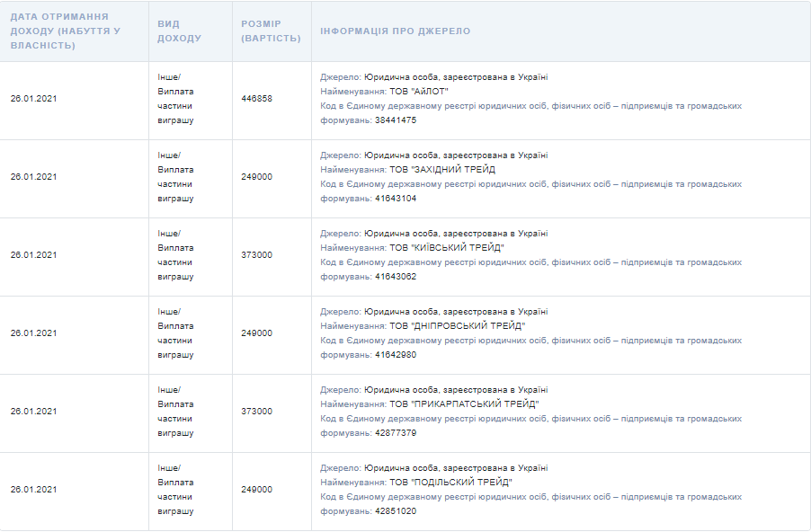Click company name ТОВ "ПРИКАРПАТСЬКИЙ ТРЕЙД"
811x532 pixels.
pyautogui.click(x=465, y=403)
